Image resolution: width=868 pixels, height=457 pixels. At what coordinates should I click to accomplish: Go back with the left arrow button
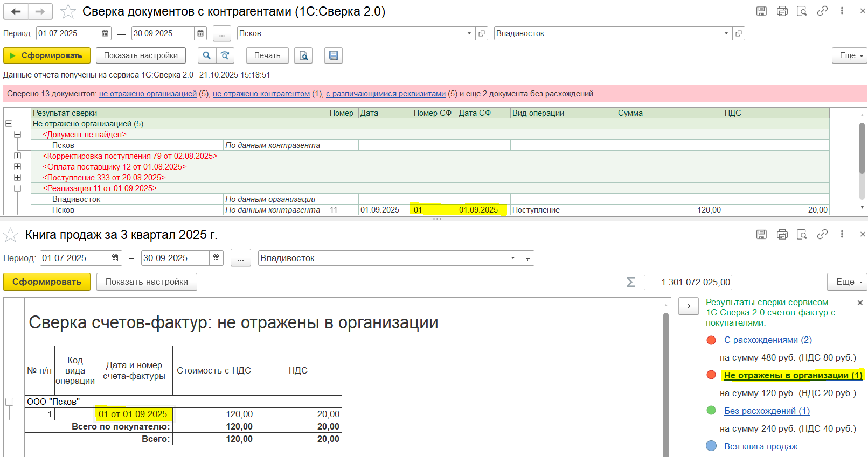pyautogui.click(x=16, y=11)
